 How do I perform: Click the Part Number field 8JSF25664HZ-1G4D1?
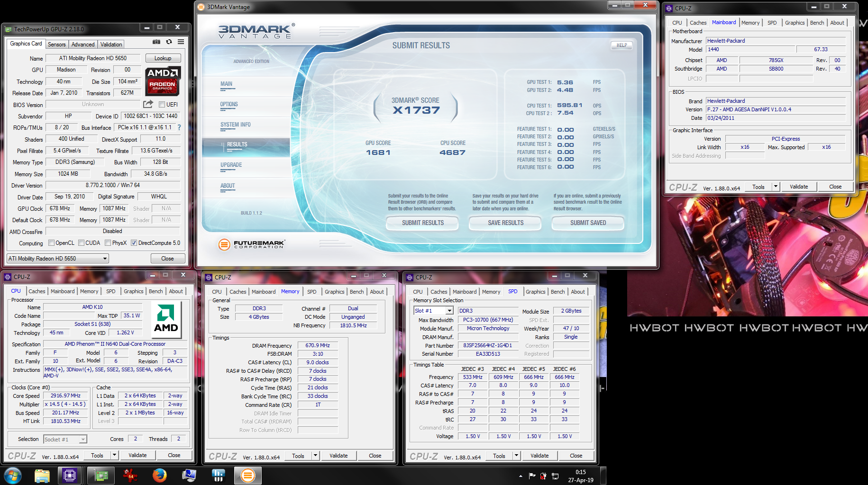click(x=488, y=345)
